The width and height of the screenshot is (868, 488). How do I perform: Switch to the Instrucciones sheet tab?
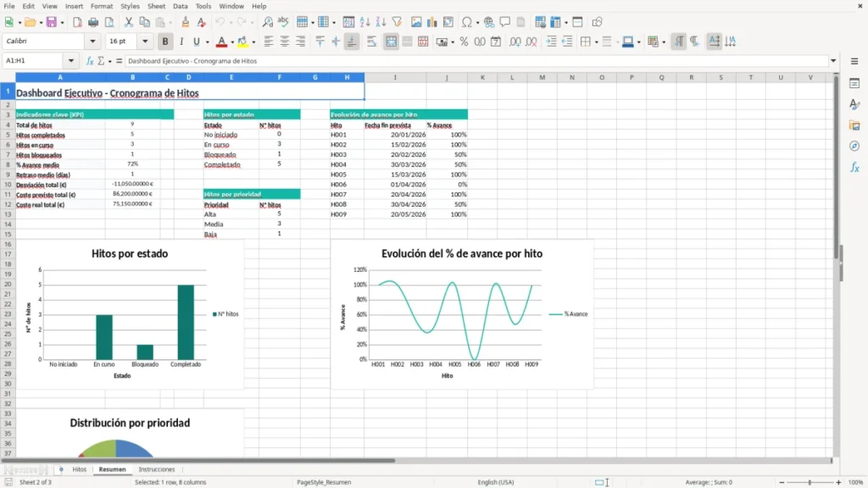pos(157,469)
